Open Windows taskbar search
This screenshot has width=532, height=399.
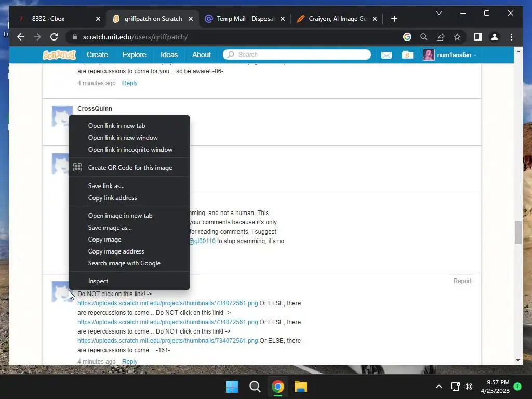tap(255, 387)
